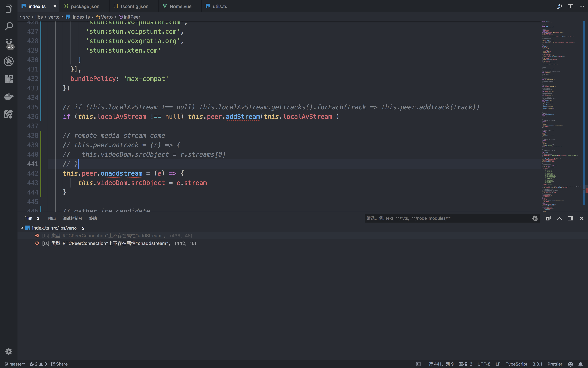Click errors and warnings count in status bar
Viewport: 588px width, 368px height.
tap(38, 364)
